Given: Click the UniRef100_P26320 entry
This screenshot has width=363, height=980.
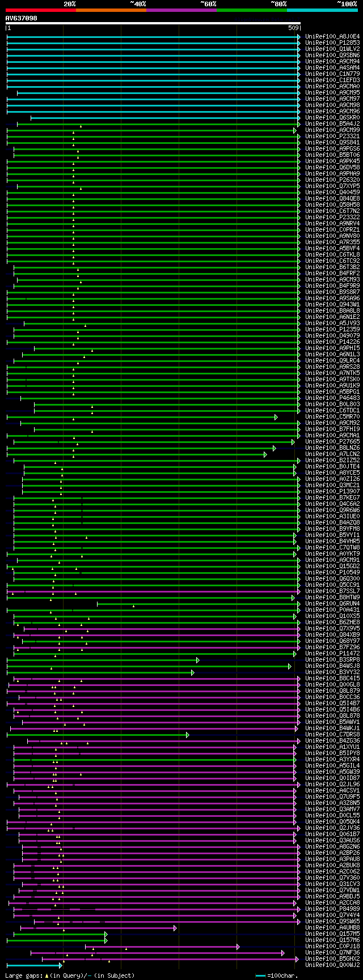Looking at the screenshot, I should tap(332, 180).
